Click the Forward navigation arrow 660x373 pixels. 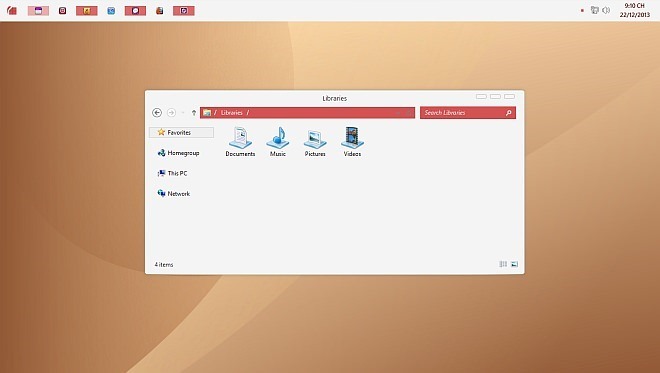tap(171, 112)
